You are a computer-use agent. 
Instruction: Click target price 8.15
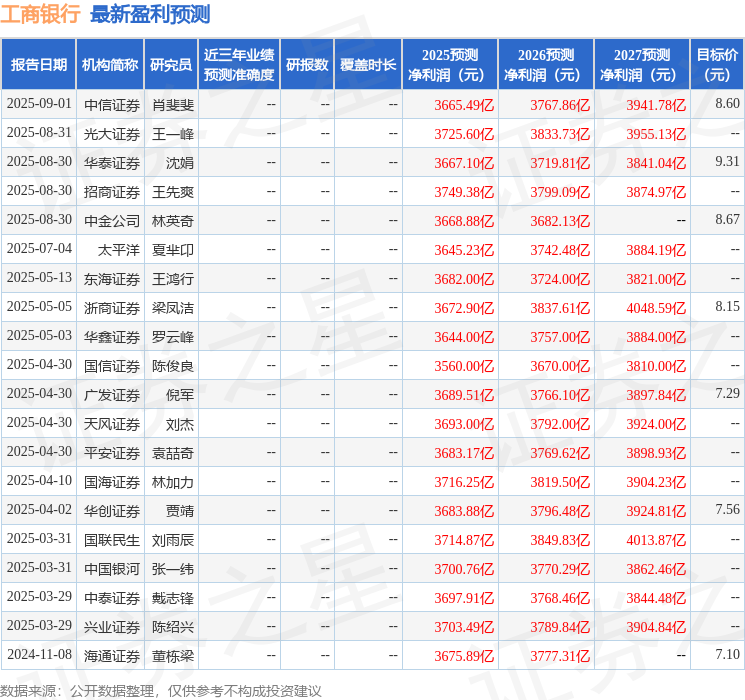point(727,306)
